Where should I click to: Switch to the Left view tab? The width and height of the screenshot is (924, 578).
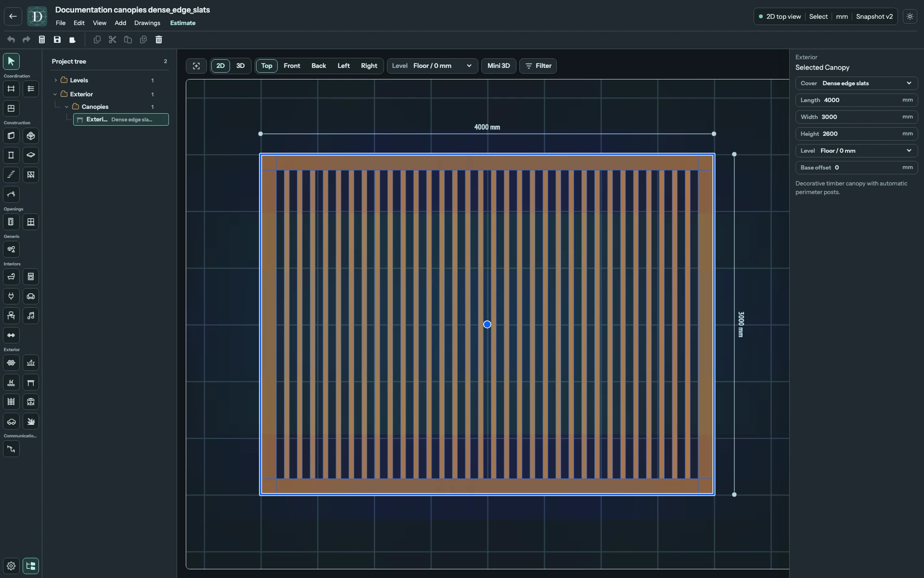point(344,66)
